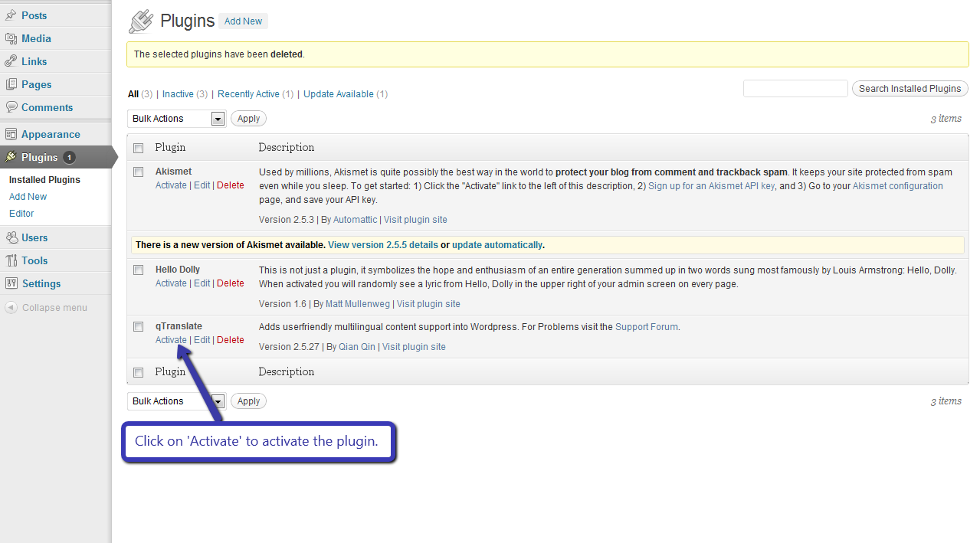
Task: Open the qTranslate Support Forum link
Action: [x=647, y=327]
